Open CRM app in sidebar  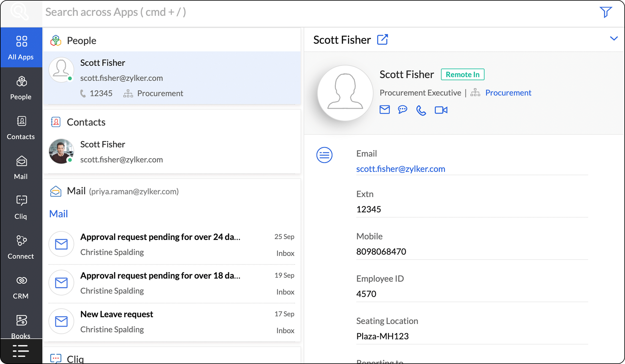click(x=21, y=287)
